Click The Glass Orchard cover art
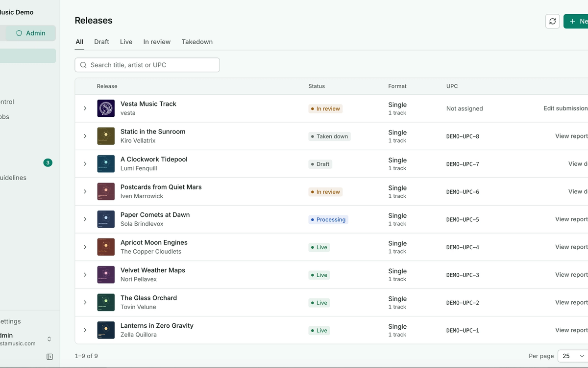 point(106,302)
